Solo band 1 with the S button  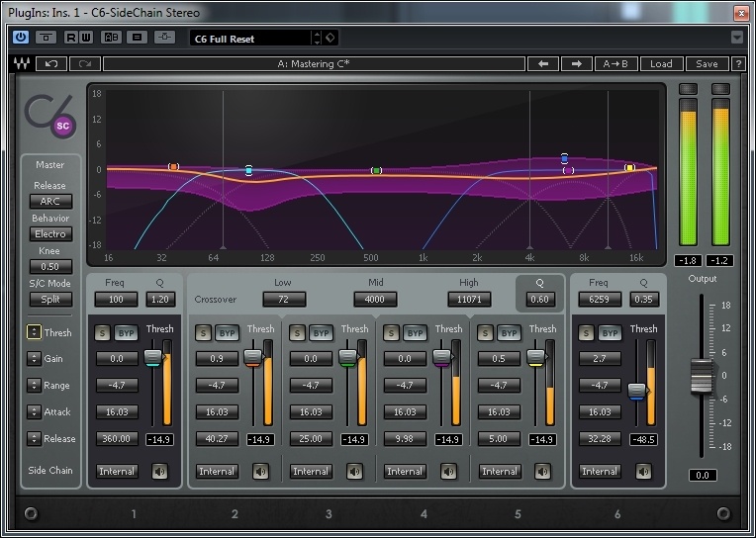[102, 332]
